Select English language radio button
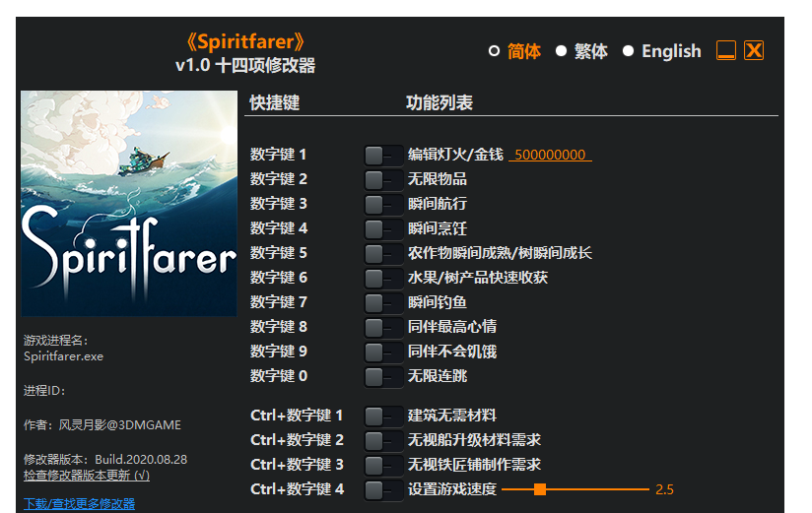 click(628, 51)
